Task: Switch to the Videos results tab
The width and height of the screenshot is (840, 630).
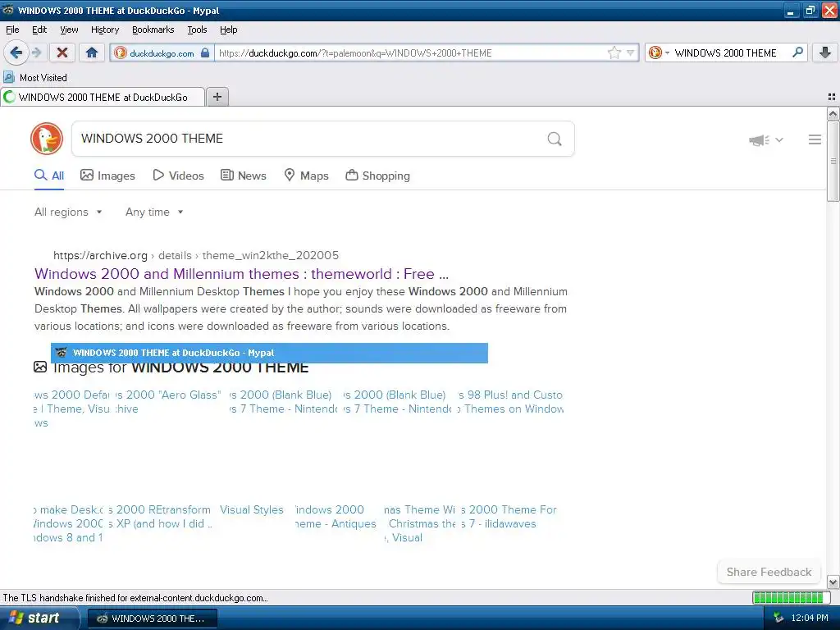Action: (x=178, y=176)
